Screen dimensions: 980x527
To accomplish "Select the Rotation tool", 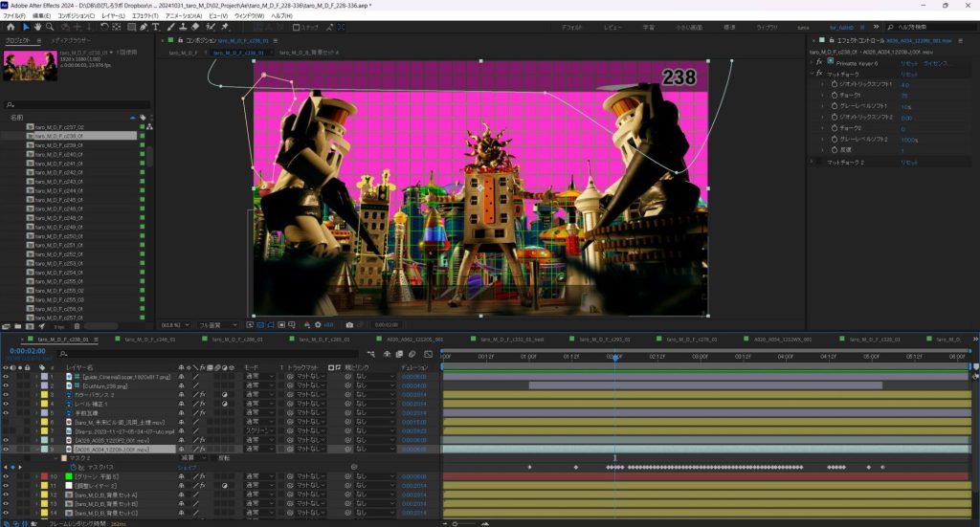I will pyautogui.click(x=104, y=27).
